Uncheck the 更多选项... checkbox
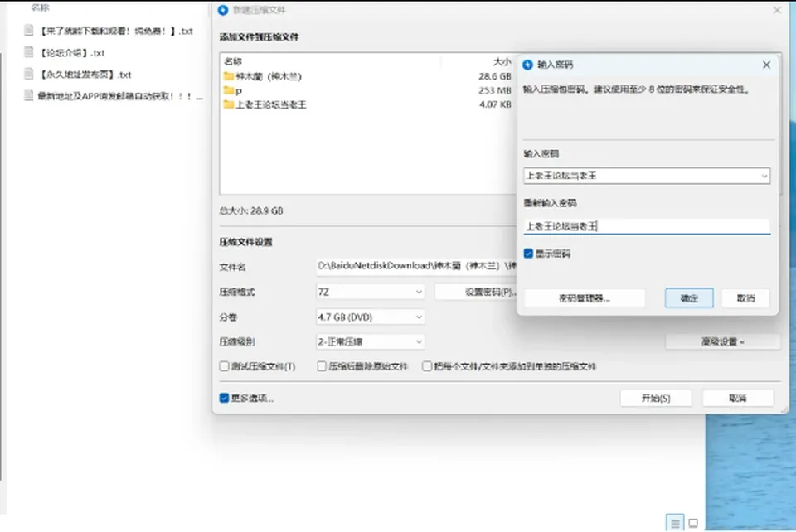The height and width of the screenshot is (532, 796). click(x=224, y=398)
